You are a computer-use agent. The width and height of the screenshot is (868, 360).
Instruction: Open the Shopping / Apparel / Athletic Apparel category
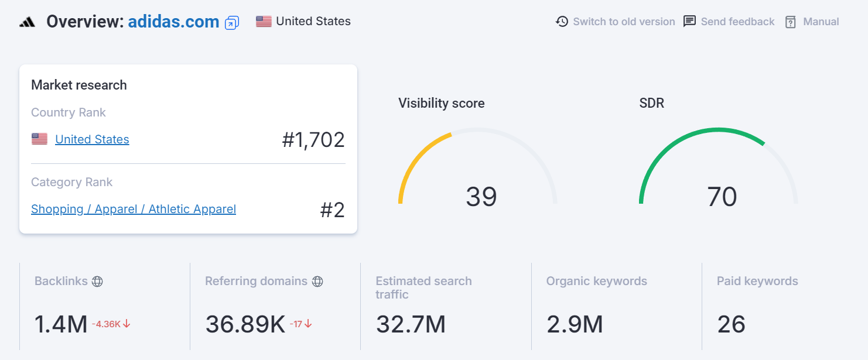click(x=133, y=209)
